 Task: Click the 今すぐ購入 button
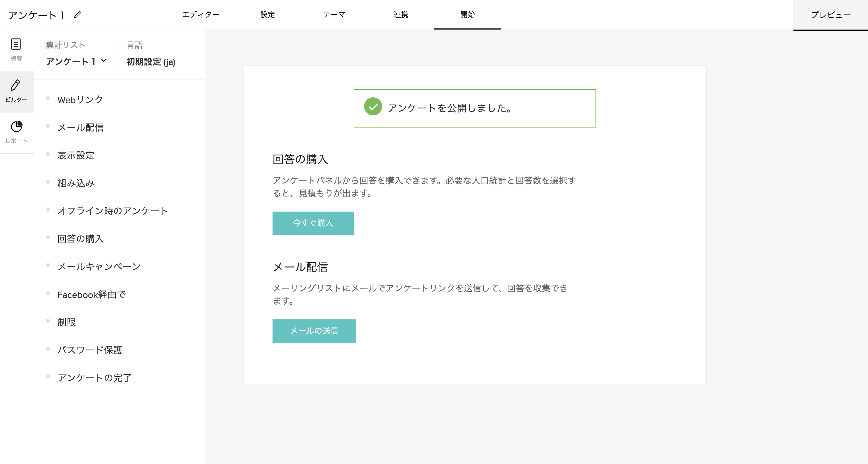(x=313, y=223)
